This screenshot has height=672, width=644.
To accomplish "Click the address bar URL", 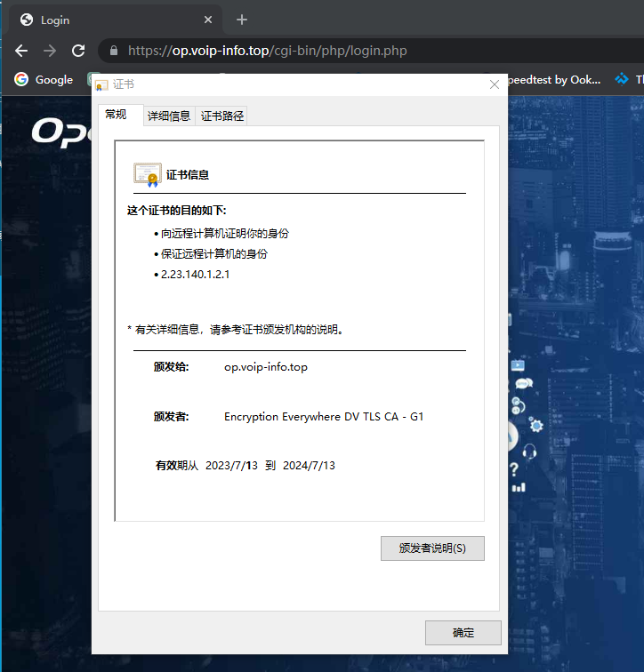I will tap(268, 51).
